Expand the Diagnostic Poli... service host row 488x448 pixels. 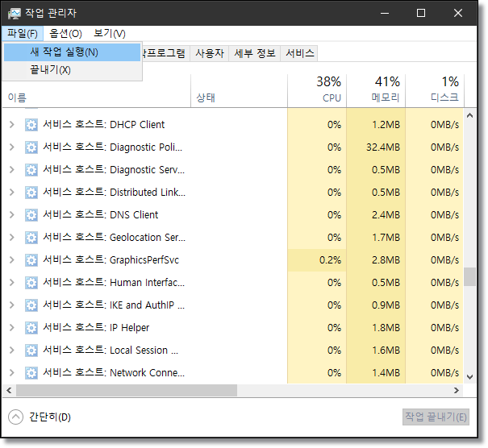click(12, 147)
